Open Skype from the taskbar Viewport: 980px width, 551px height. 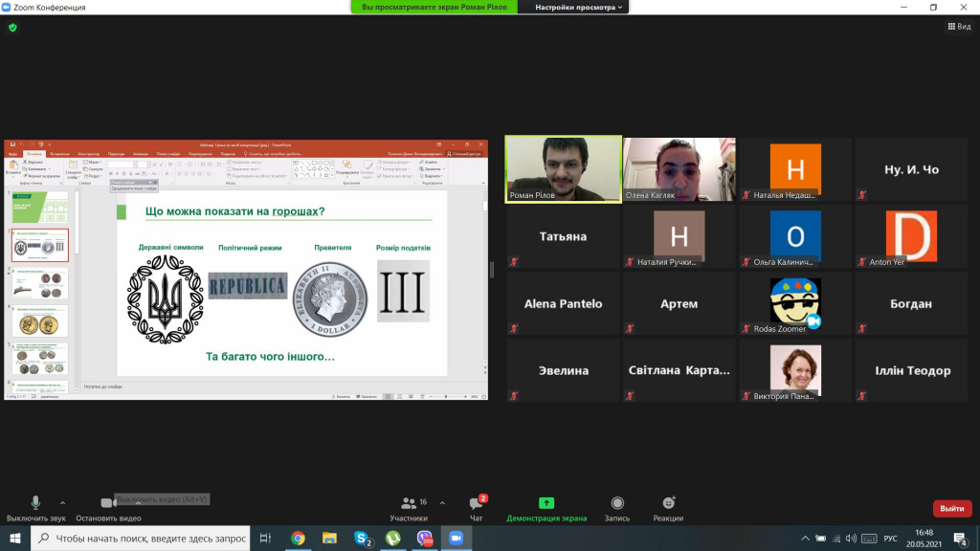(362, 538)
